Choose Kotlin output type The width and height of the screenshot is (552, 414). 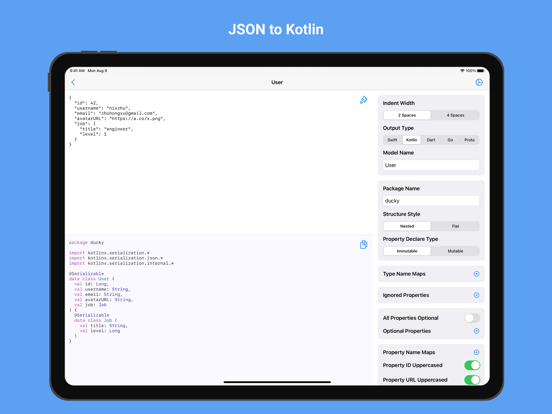tap(412, 140)
